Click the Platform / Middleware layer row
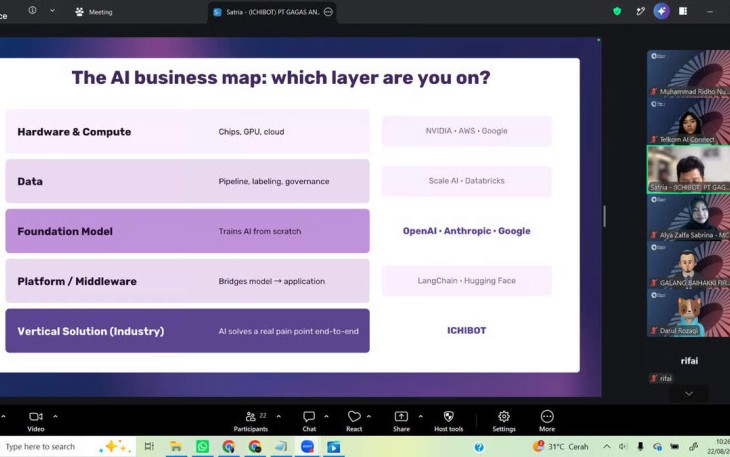Screen dimensions: 730x457 pyautogui.click(x=188, y=281)
